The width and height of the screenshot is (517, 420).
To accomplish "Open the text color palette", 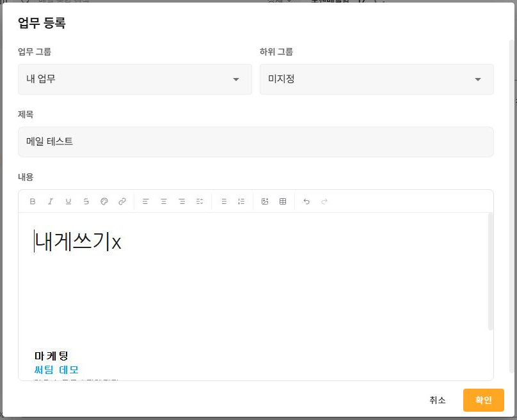I will click(104, 201).
